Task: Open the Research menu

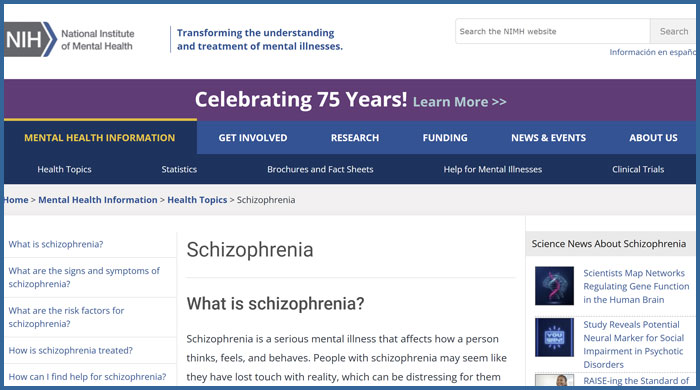Action: coord(355,138)
